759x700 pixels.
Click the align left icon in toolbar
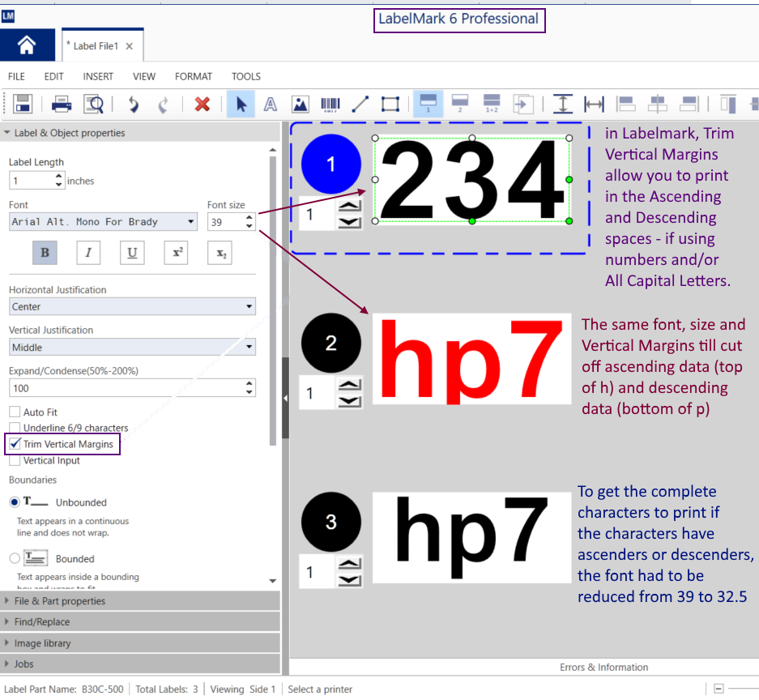coord(625,104)
